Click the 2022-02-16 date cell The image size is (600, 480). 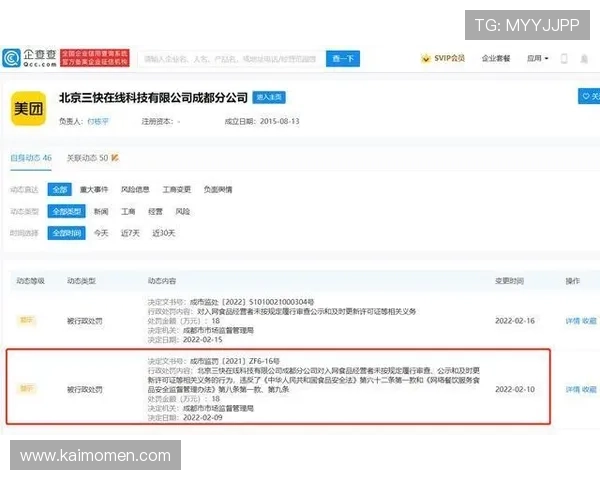point(515,321)
